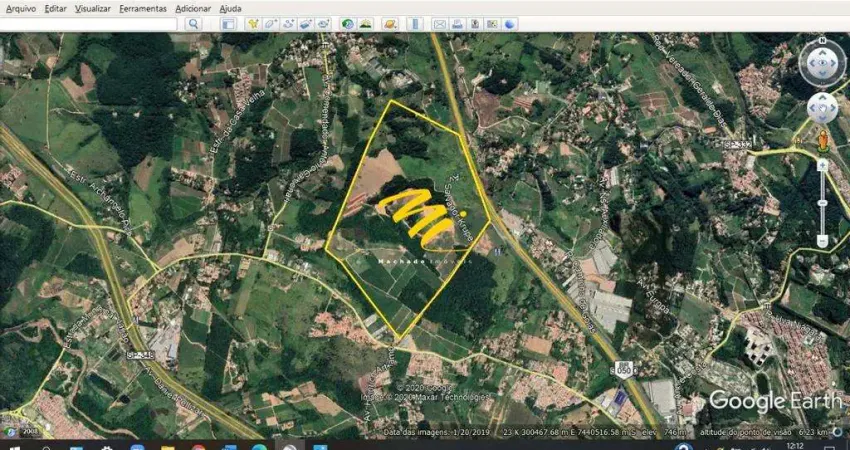Click the hand center of Move joystick
Viewport: 850px width, 450px height.
(823, 108)
